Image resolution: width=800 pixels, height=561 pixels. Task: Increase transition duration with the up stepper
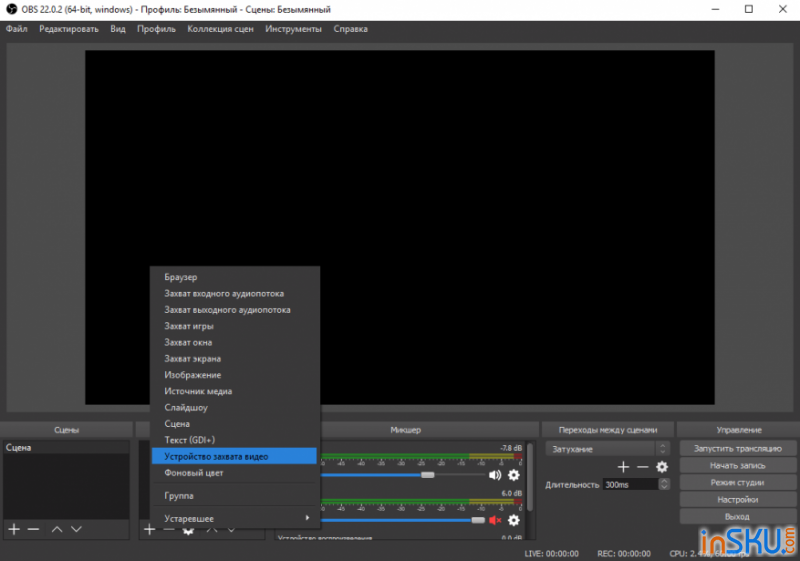click(664, 481)
